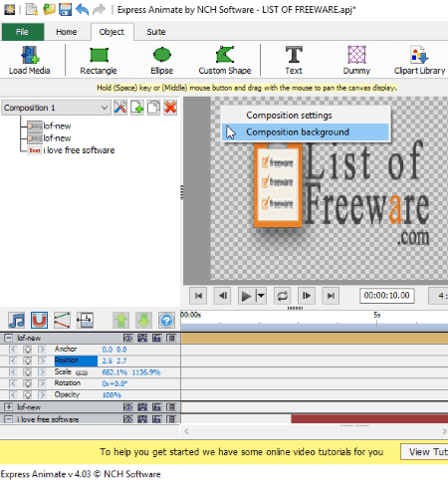448x482 pixels.
Task: Click the music note audio icon above timeline
Action: (x=16, y=321)
